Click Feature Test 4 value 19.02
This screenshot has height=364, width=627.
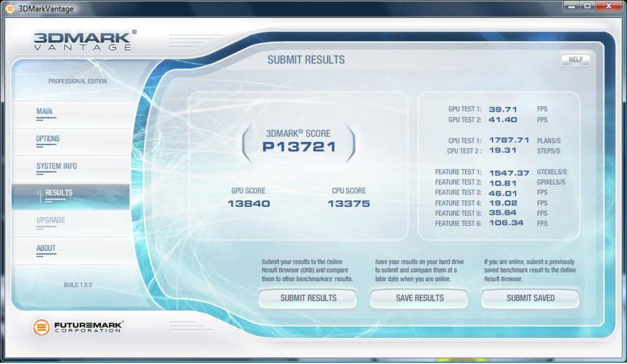(503, 203)
